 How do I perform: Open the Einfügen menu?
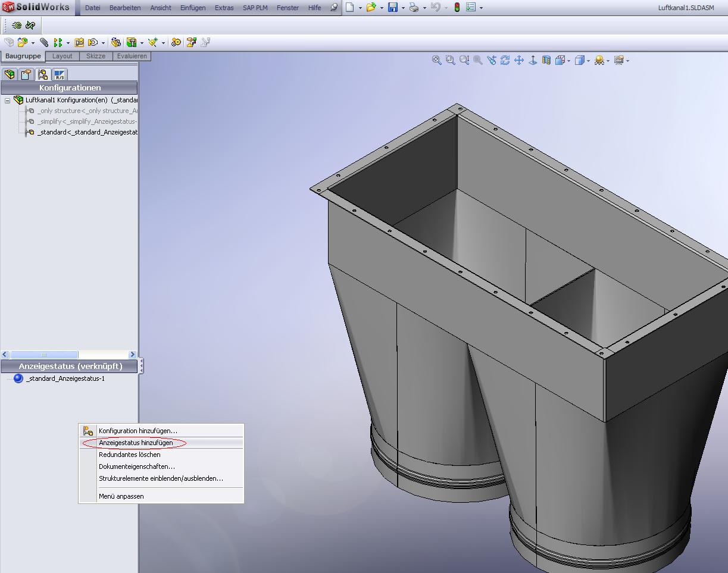click(193, 8)
